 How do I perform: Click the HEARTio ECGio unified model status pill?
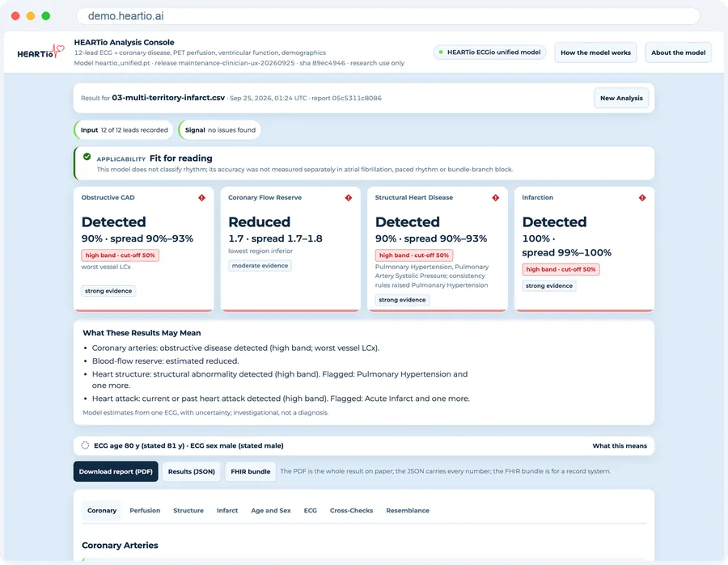489,53
